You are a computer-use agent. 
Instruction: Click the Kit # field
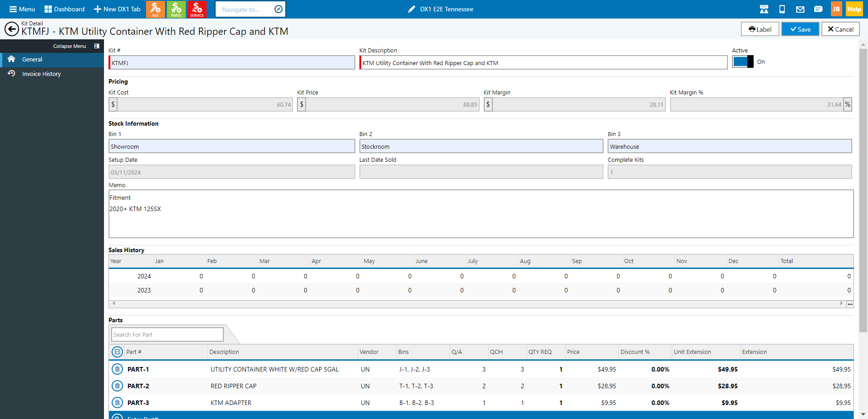point(232,63)
